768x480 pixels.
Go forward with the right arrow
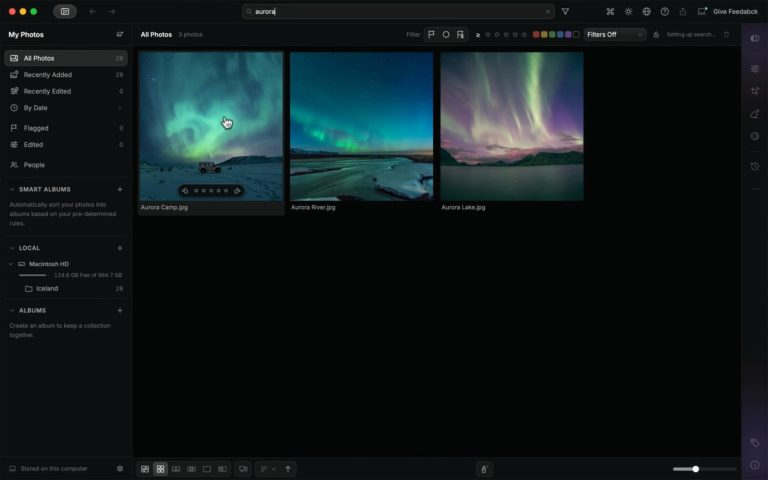[112, 11]
